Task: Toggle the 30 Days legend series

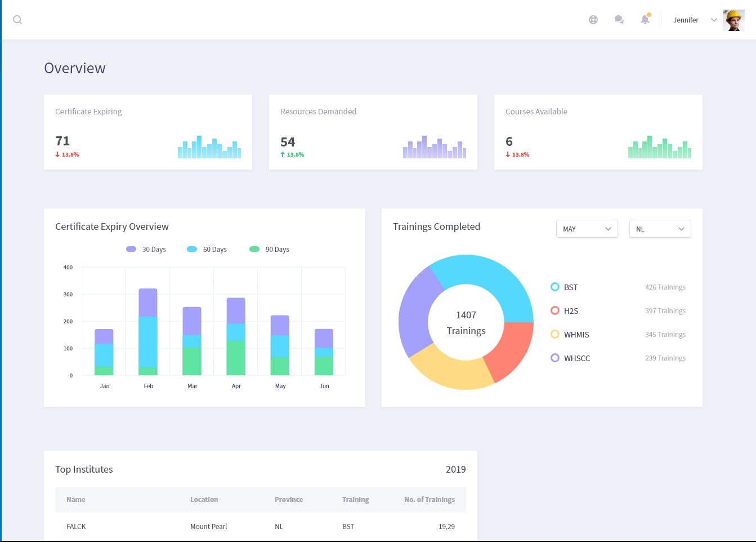Action: [146, 249]
